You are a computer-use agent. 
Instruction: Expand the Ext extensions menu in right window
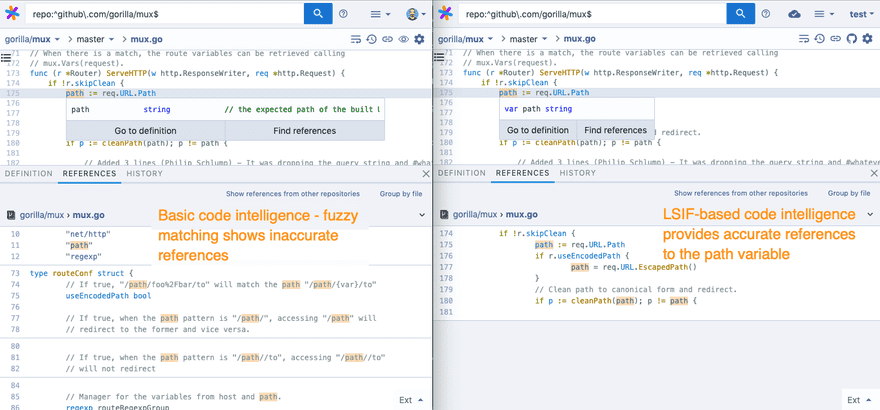(x=859, y=400)
